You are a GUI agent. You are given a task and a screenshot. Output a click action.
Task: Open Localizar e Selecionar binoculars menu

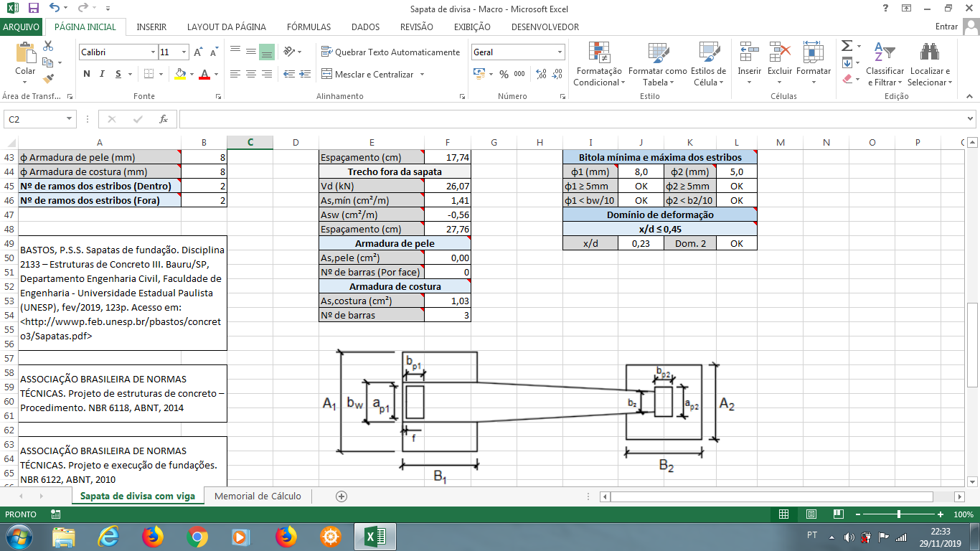pos(930,65)
